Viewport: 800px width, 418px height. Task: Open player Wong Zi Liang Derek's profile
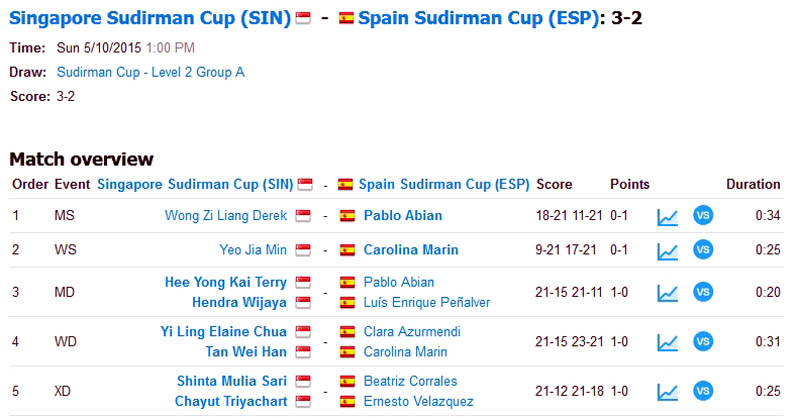(226, 215)
